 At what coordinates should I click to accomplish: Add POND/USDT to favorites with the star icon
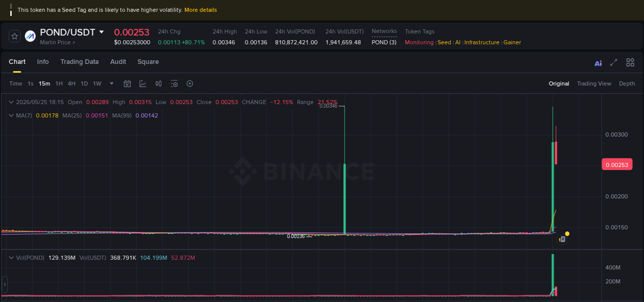15,36
